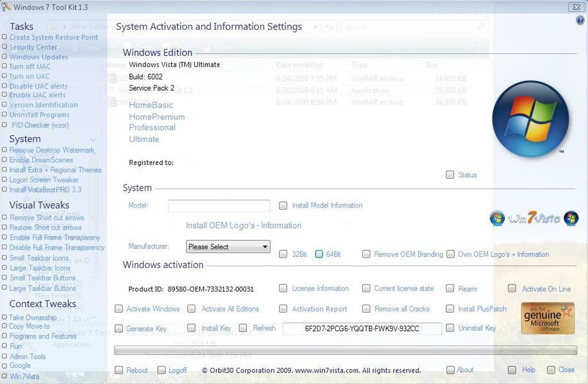Select Logon Screen Tweaker
Screen dimensions: 588x384
click(x=5, y=179)
